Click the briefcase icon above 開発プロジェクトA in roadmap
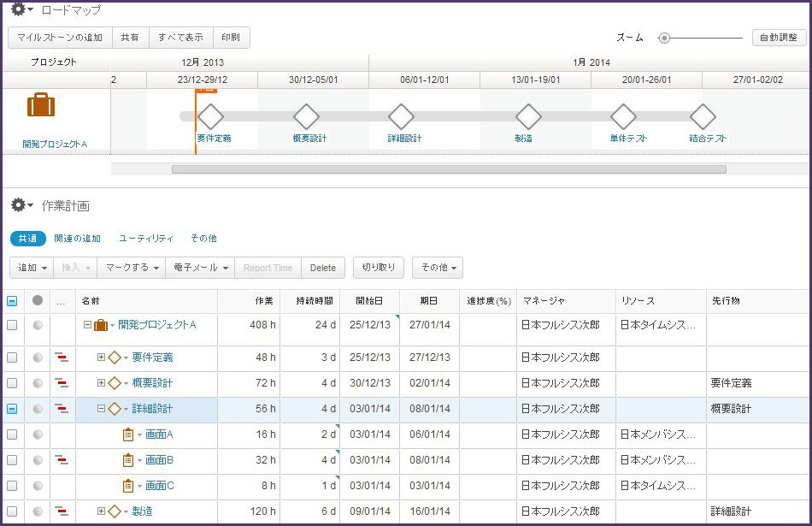The image size is (812, 526). point(41,104)
